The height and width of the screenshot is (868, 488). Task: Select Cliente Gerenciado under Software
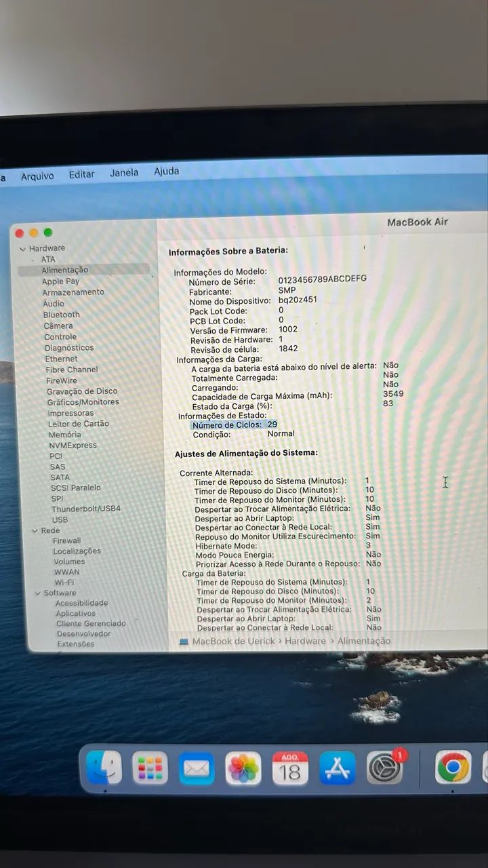pyautogui.click(x=91, y=623)
